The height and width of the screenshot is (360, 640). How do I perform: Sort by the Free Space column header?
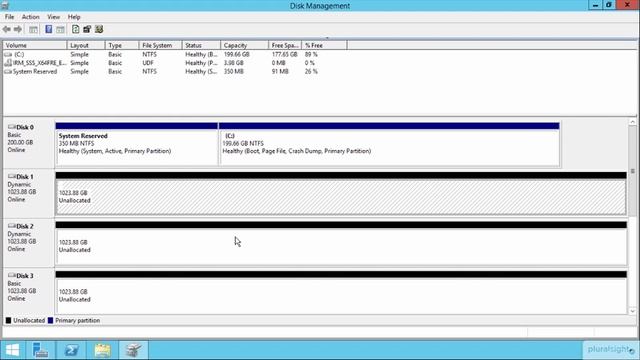pos(285,45)
